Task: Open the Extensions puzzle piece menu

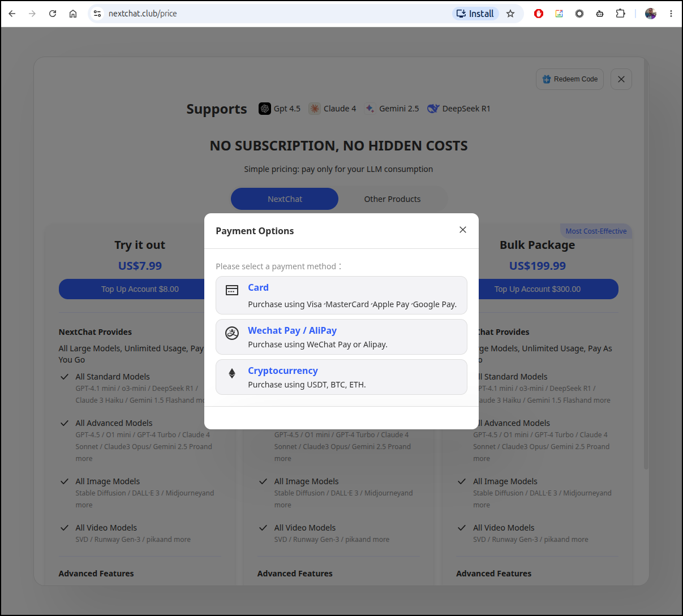Action: click(x=620, y=14)
